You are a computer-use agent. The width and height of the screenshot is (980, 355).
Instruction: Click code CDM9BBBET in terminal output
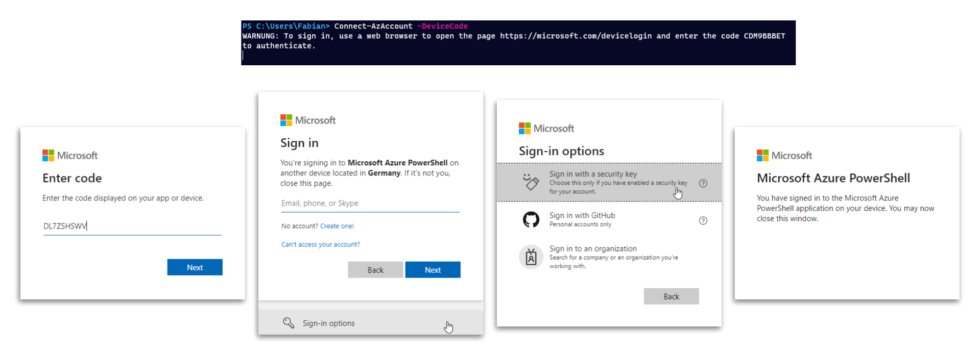[x=764, y=36]
